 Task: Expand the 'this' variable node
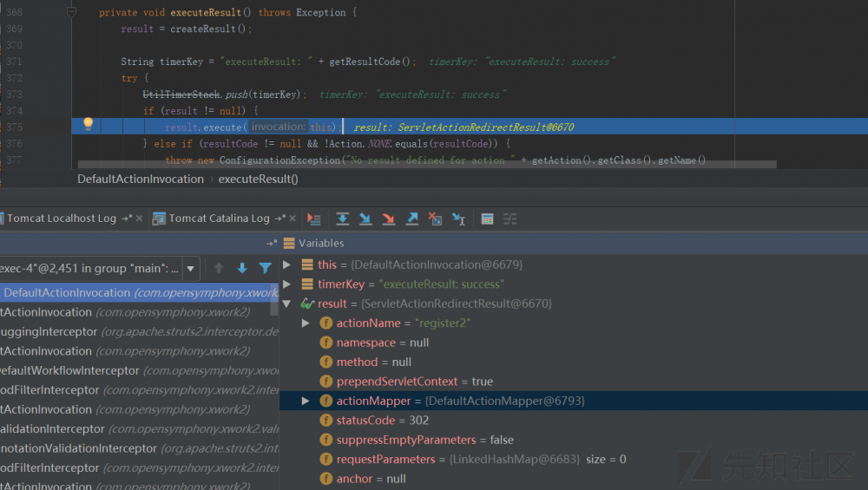tap(287, 265)
